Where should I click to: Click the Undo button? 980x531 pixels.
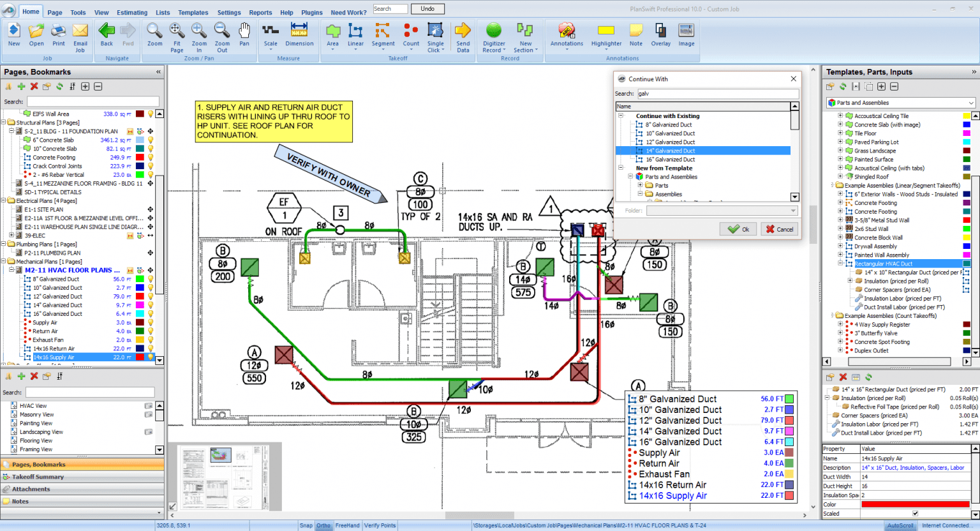[x=427, y=8]
